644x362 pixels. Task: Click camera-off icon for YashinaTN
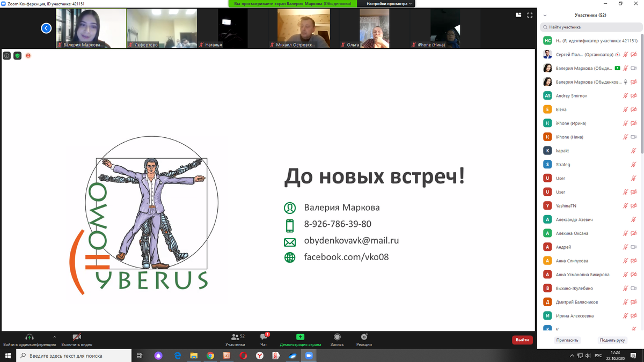click(x=634, y=205)
